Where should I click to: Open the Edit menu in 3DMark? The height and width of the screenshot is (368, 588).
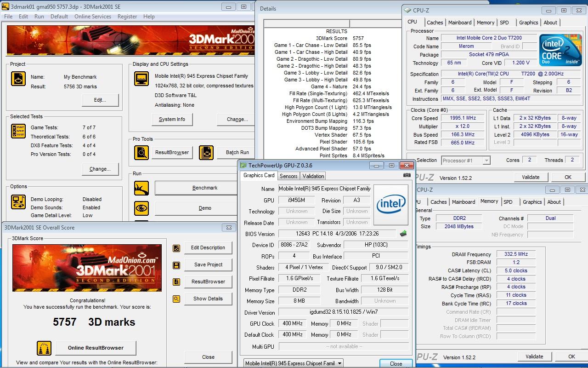23,17
